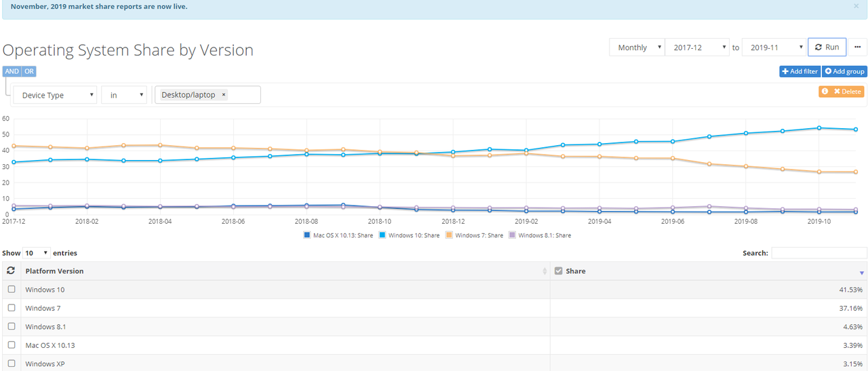Click the Windows 7 platform name cell
The height and width of the screenshot is (371, 868).
coord(285,309)
